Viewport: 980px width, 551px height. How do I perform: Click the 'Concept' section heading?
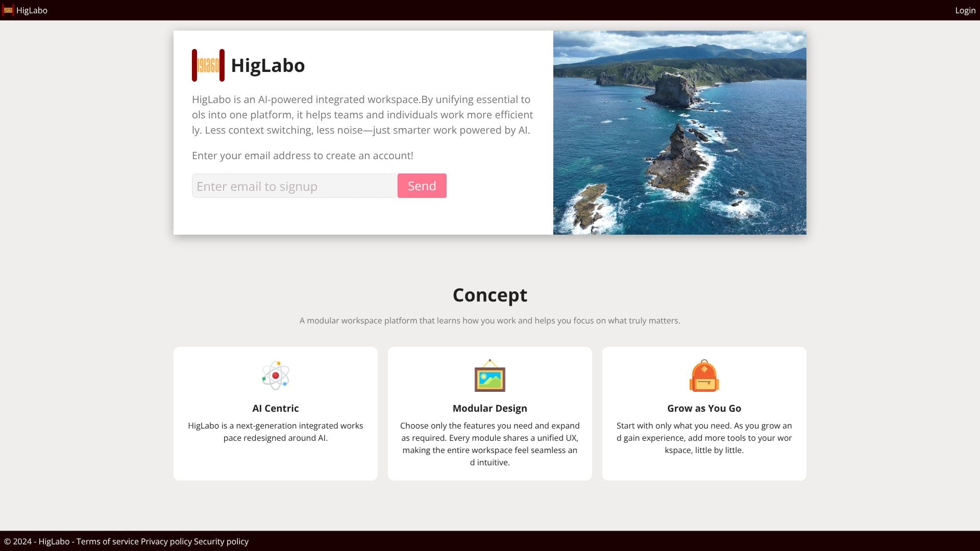click(x=490, y=295)
